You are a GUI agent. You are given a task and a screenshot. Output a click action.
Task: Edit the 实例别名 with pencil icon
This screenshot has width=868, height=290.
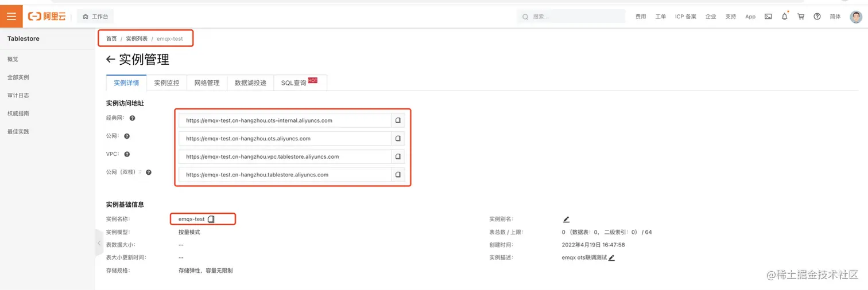click(566, 219)
